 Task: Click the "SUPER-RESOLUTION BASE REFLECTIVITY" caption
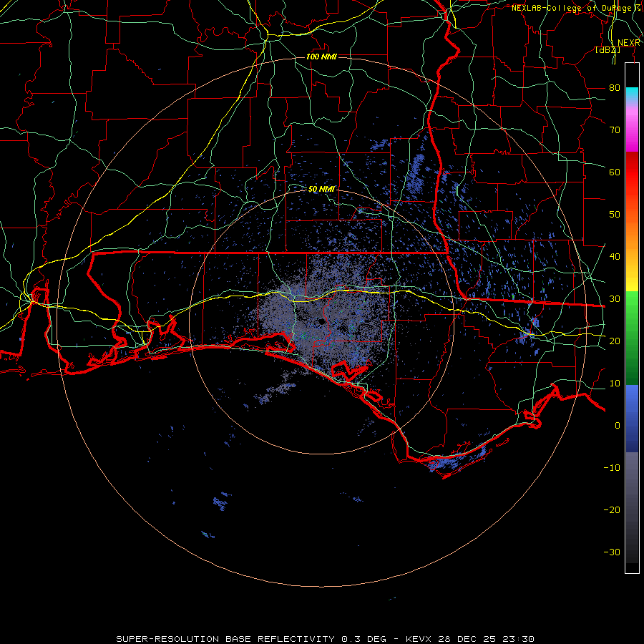tap(225, 639)
